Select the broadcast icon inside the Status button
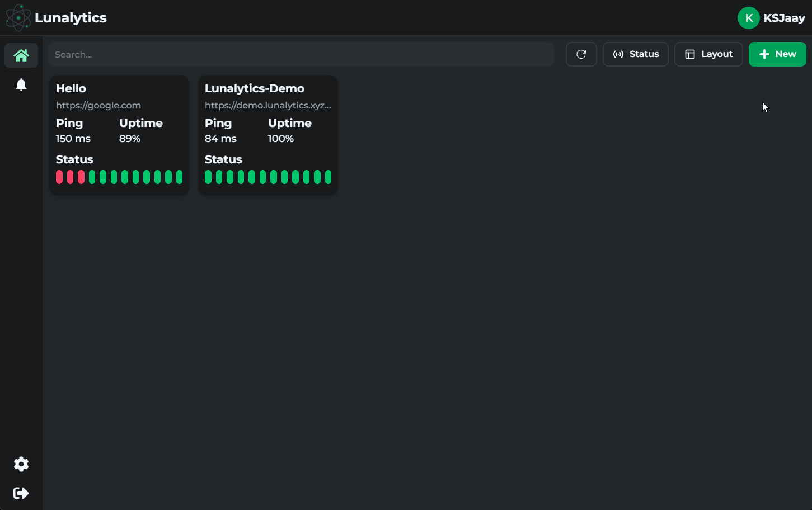812x510 pixels. coord(618,54)
